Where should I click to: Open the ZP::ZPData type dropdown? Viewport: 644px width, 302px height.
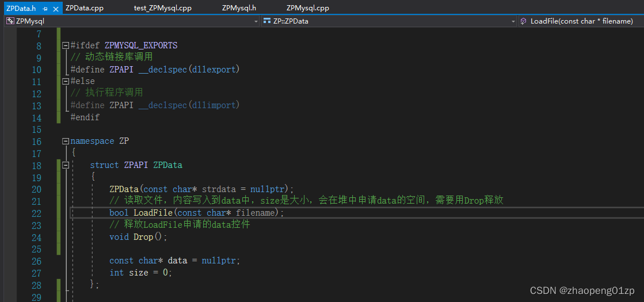point(513,21)
